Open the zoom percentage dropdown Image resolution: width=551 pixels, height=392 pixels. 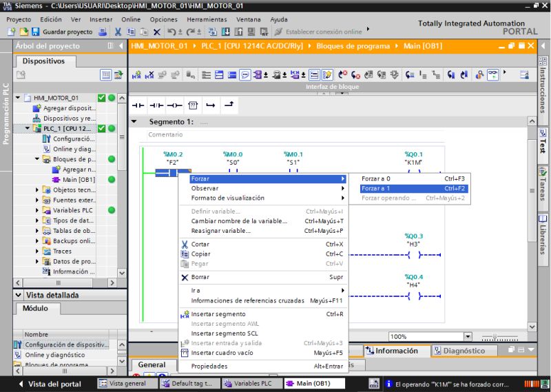point(468,336)
